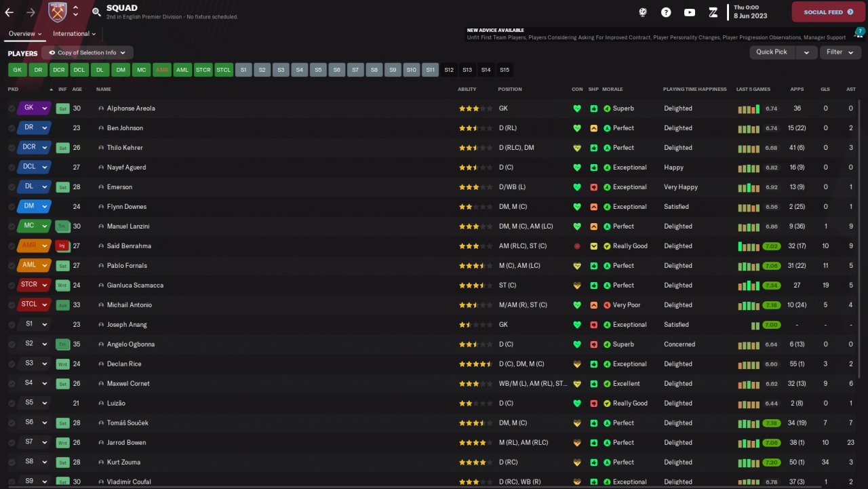868x489 pixels.
Task: Click the condition heart icon for Alphonse Areola
Action: [x=577, y=109]
